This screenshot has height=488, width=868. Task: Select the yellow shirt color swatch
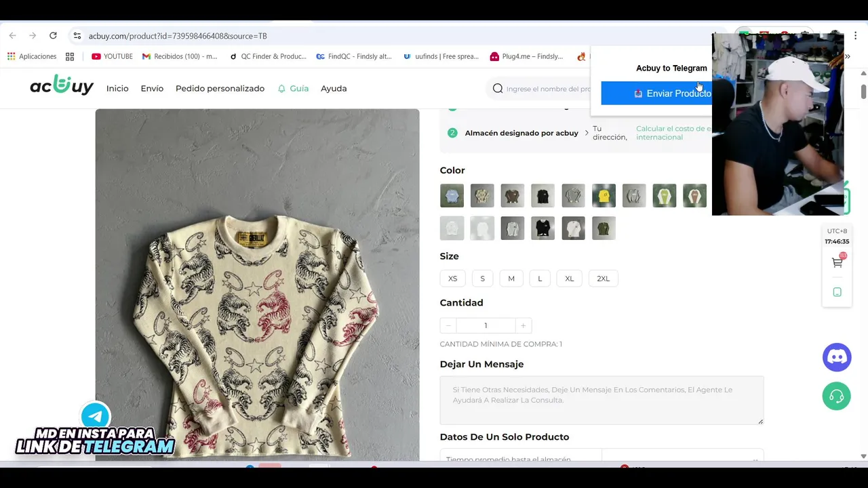coord(604,196)
